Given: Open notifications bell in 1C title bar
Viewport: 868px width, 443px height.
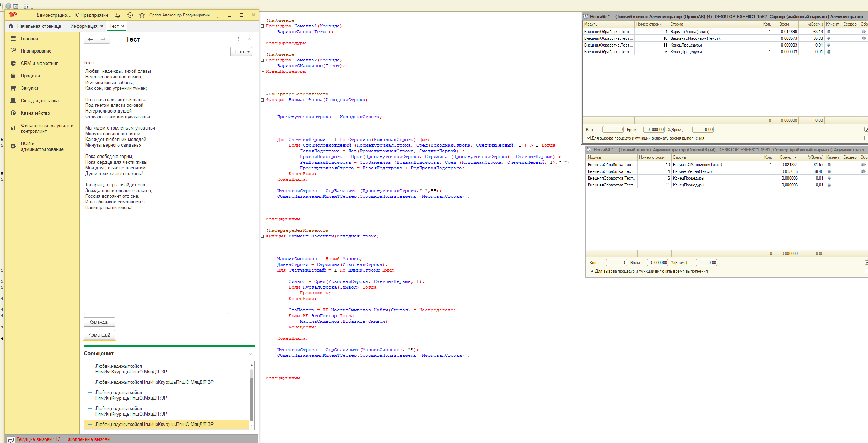Looking at the screenshot, I should (118, 15).
